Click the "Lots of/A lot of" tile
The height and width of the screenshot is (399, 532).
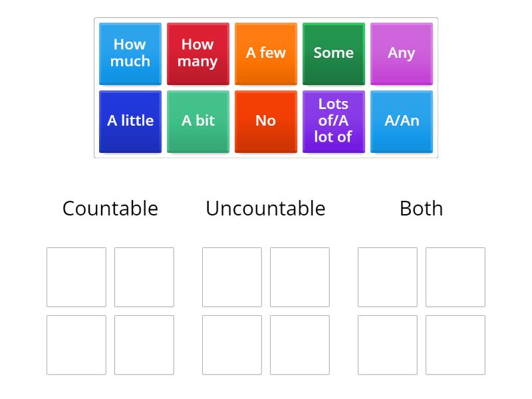pos(333,121)
